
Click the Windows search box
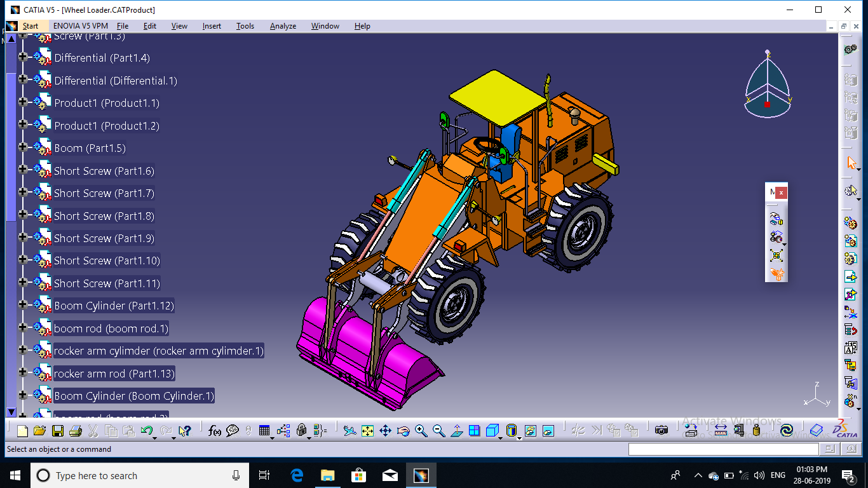coord(139,475)
